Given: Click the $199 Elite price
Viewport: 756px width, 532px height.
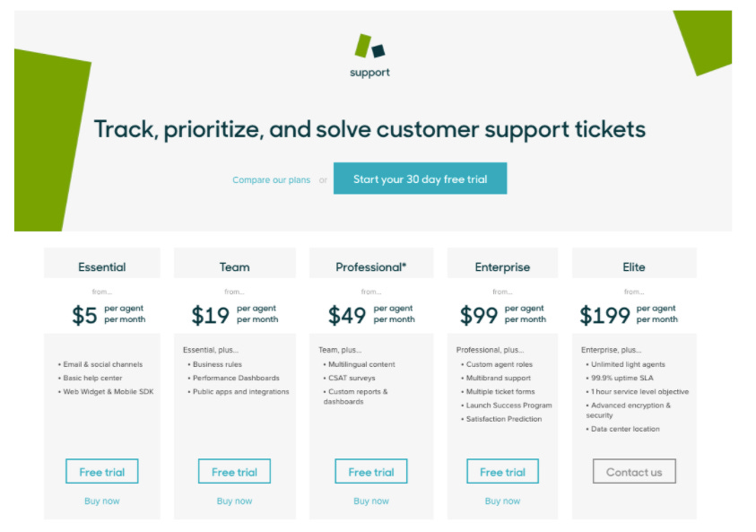Looking at the screenshot, I should pyautogui.click(x=604, y=316).
